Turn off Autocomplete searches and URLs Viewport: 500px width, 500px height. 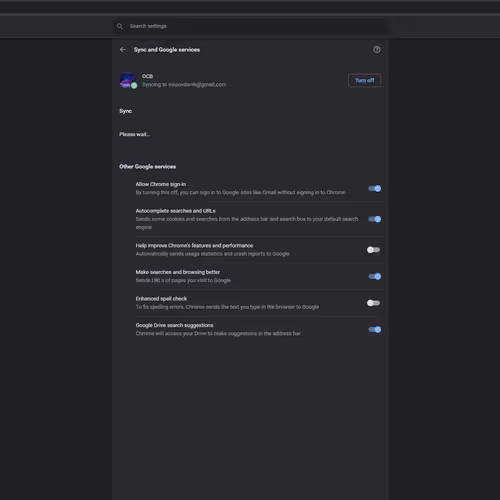[374, 219]
